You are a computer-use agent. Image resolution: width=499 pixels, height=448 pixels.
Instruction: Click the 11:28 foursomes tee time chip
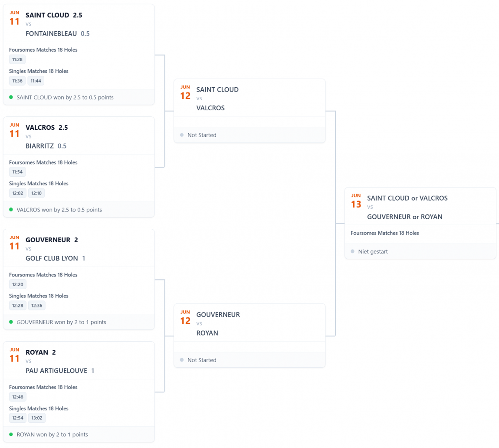[17, 59]
